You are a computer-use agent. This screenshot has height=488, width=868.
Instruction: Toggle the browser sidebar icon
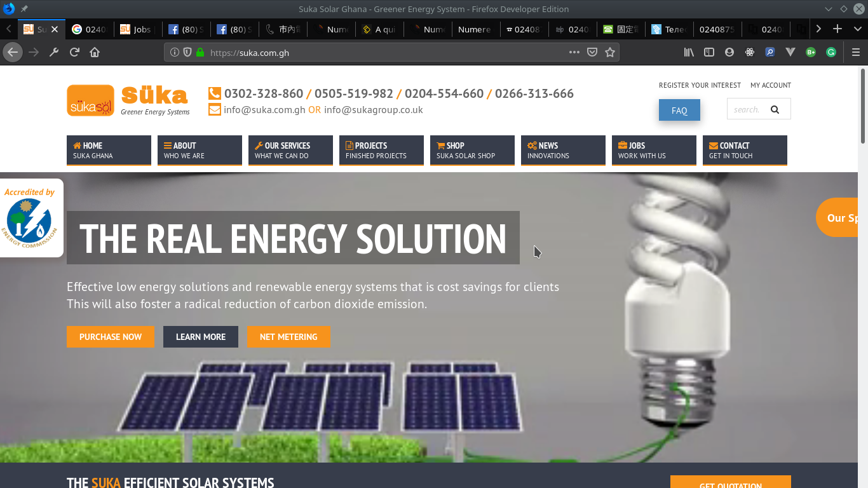pyautogui.click(x=709, y=52)
